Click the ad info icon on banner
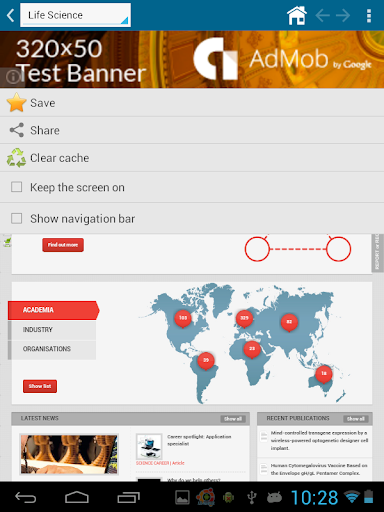 (x=13, y=77)
